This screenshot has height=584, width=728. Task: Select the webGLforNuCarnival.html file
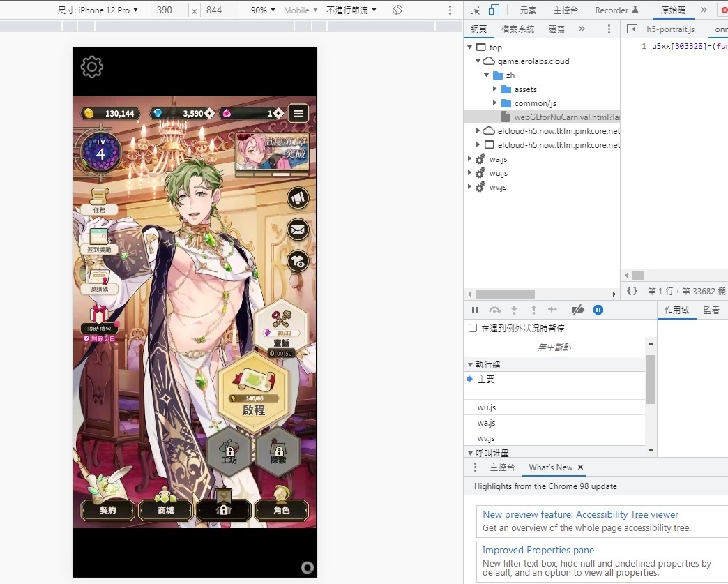[542, 117]
